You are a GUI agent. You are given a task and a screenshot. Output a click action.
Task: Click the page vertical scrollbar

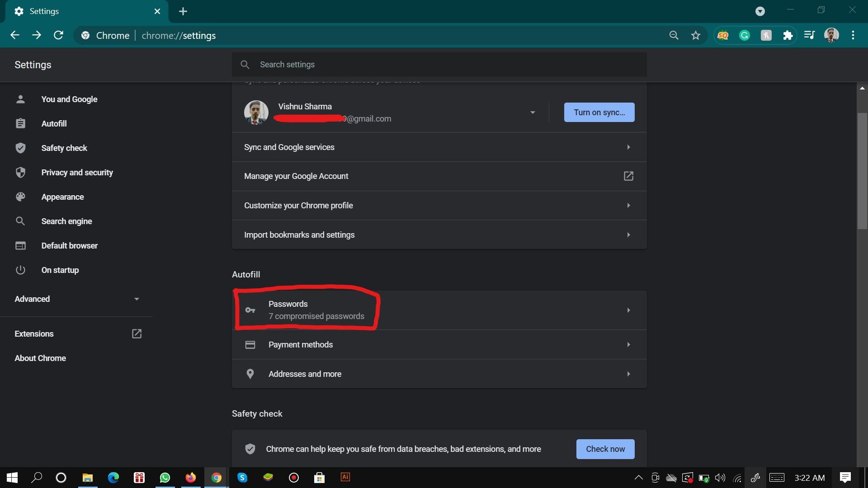tap(862, 171)
